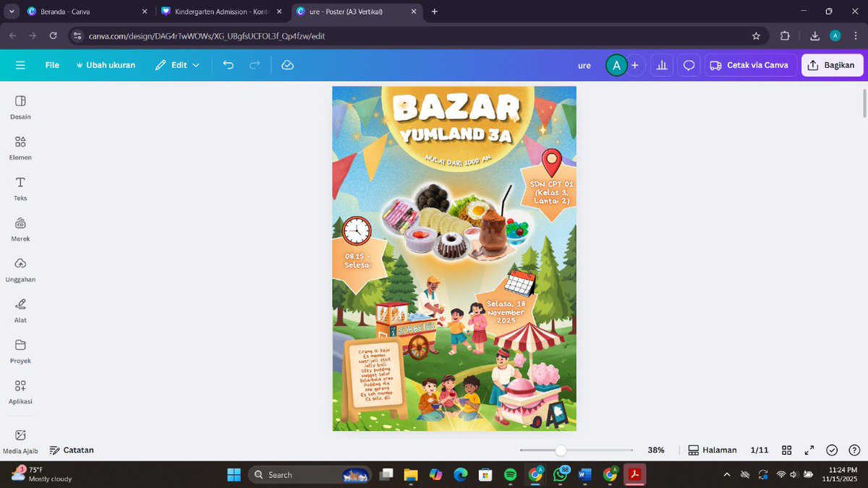Viewport: 868px width, 488px height.
Task: Open Chrome extensions puzzle icon
Action: click(785, 35)
